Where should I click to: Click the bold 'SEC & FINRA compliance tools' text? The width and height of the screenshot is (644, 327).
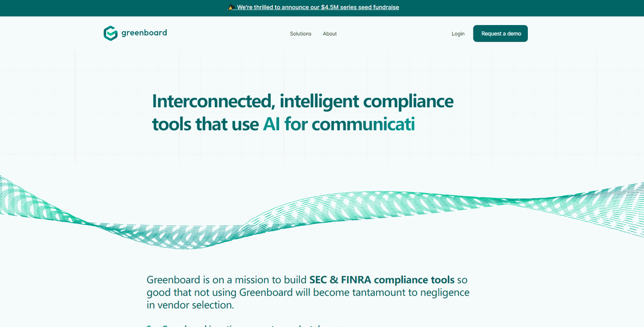(382, 280)
